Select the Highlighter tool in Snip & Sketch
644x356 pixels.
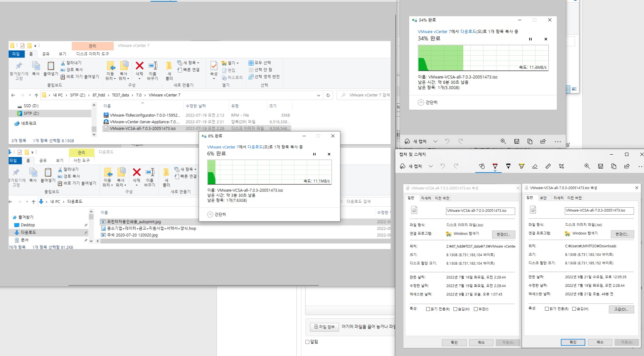pyautogui.click(x=522, y=166)
